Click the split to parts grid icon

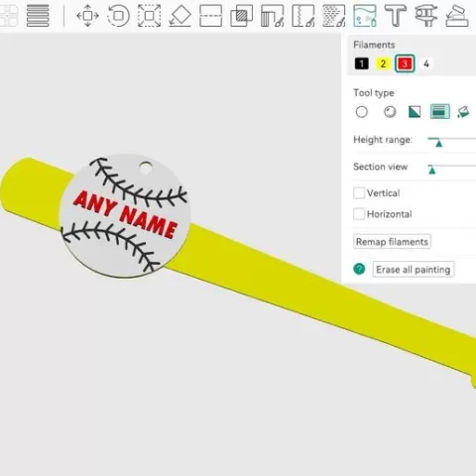(x=9, y=16)
